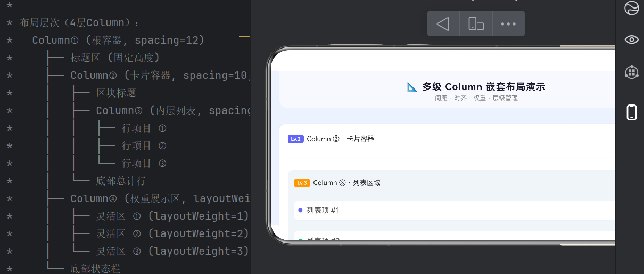Click the purple dot beside 列表项 #1
The width and height of the screenshot is (644, 274).
click(300, 211)
